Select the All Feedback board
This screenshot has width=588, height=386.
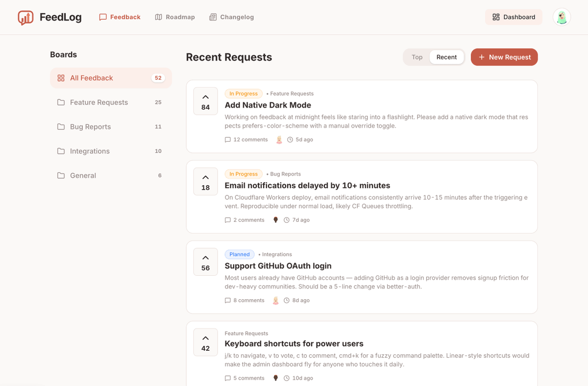point(111,78)
